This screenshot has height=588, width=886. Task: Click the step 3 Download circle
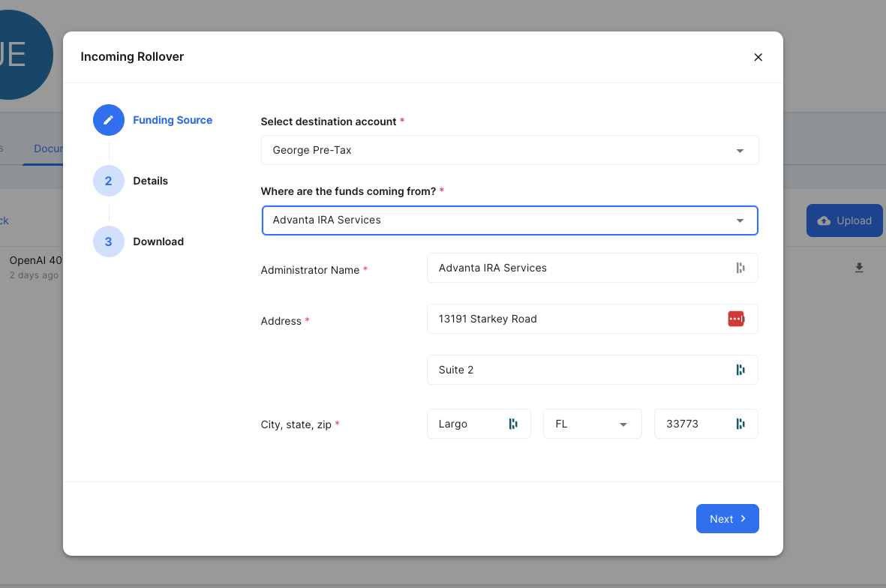pos(109,241)
